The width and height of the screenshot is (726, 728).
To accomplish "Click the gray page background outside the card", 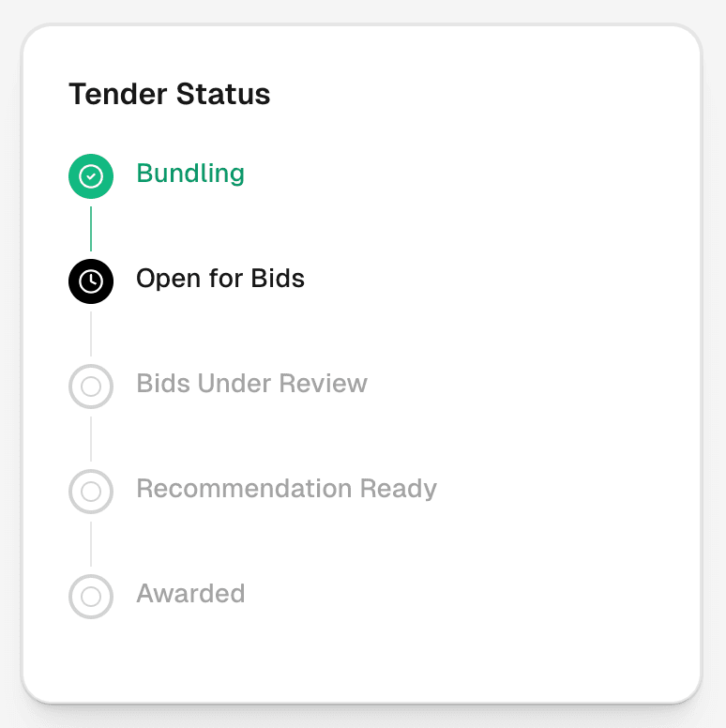I will pos(9,375).
